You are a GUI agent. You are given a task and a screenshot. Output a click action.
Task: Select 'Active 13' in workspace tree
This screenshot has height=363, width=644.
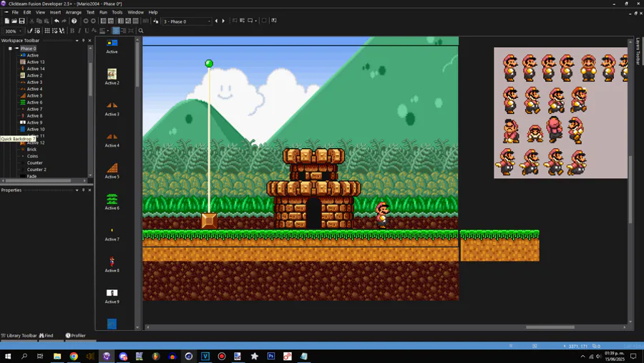[36, 62]
